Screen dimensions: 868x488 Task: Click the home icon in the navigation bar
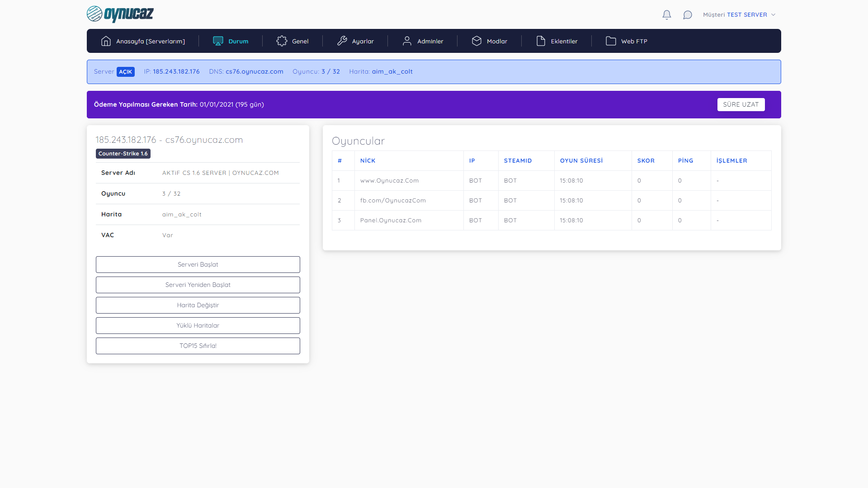click(x=106, y=41)
